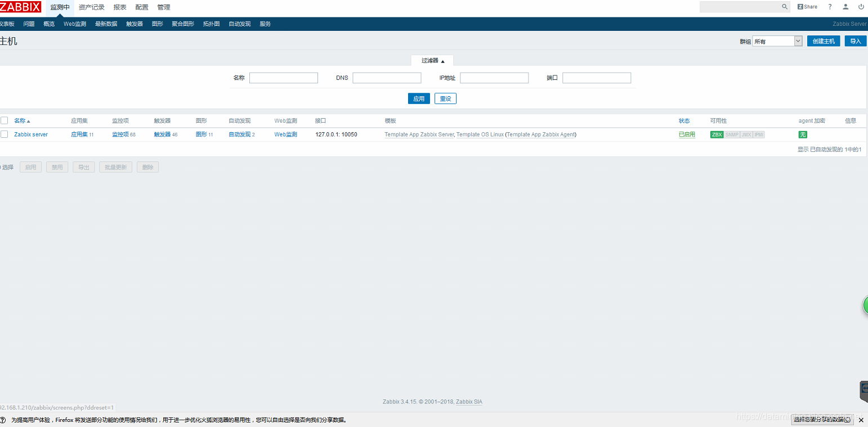Image resolution: width=868 pixels, height=427 pixels.
Task: Click the Zabbix logo
Action: 20,7
